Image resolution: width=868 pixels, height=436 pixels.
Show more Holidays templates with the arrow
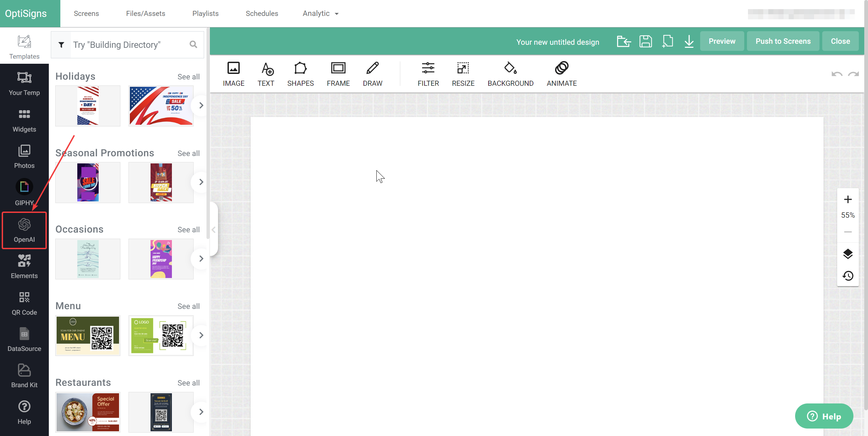tap(201, 105)
